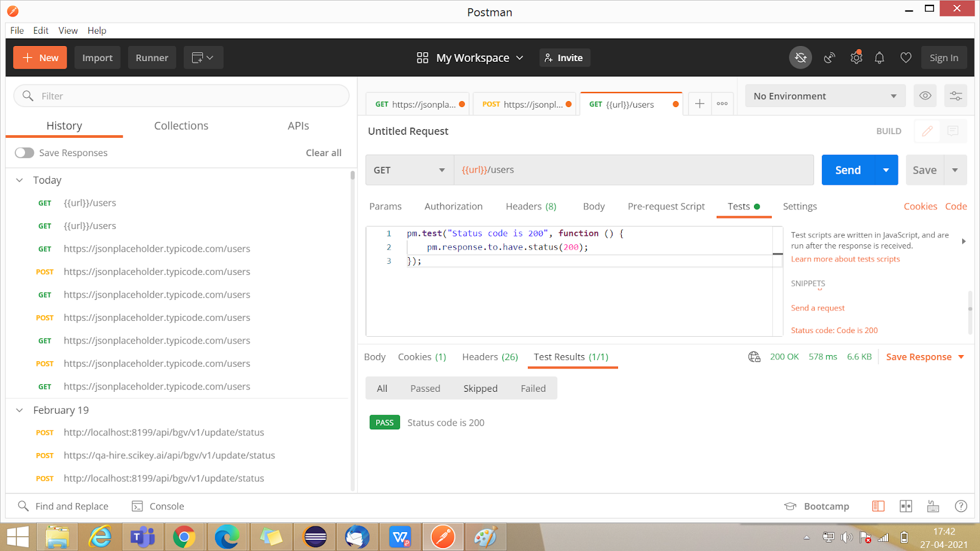Open Learn more about tests scripts link

(x=845, y=259)
